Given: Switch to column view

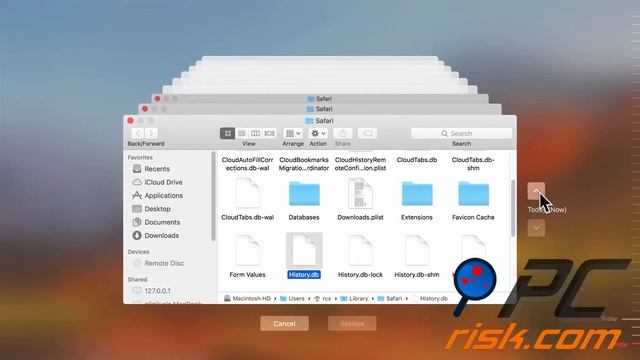Looking at the screenshot, I should 256,133.
